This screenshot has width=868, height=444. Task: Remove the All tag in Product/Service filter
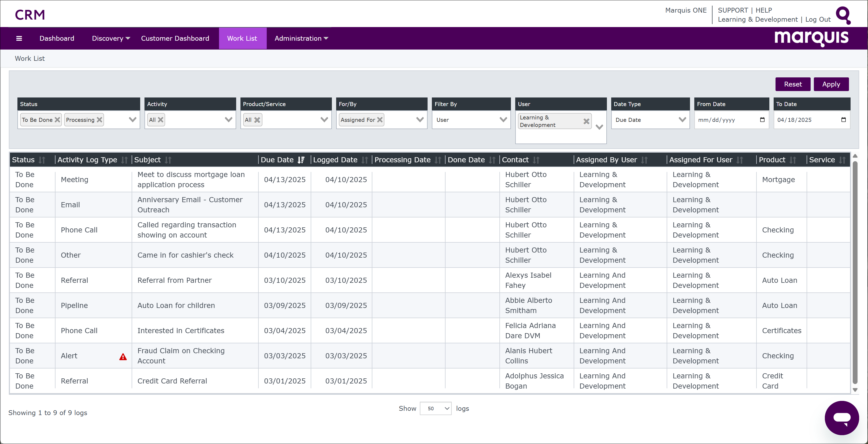[257, 120]
